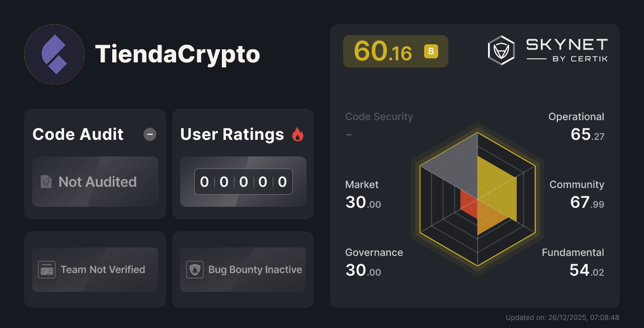Select the bug bounty shield icon
This screenshot has width=644, height=328.
click(x=195, y=270)
